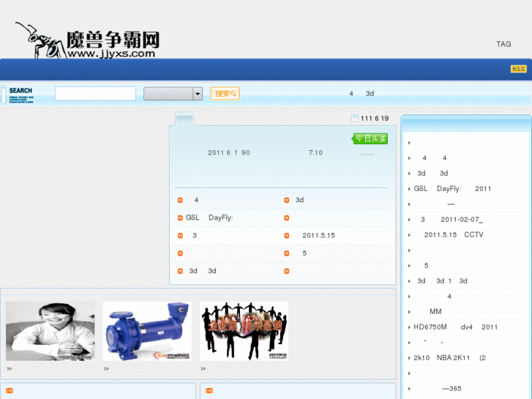Open the people-in-circle silhouette thumbnail
Image resolution: width=532 pixels, height=399 pixels.
(x=244, y=331)
